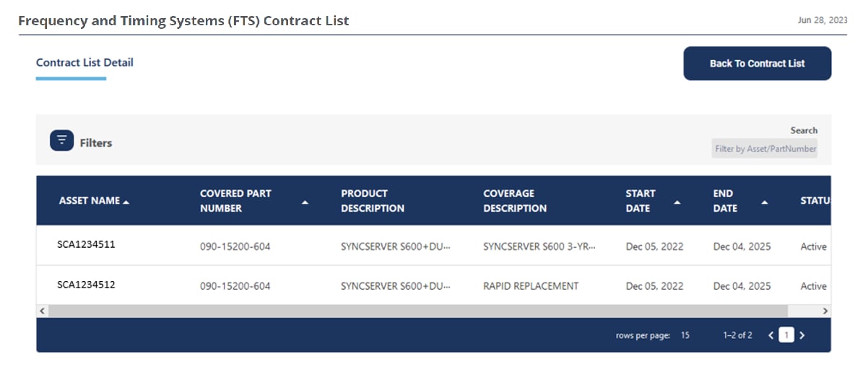Click the Filters icon button
This screenshot has height=375, width=868.
tap(61, 140)
